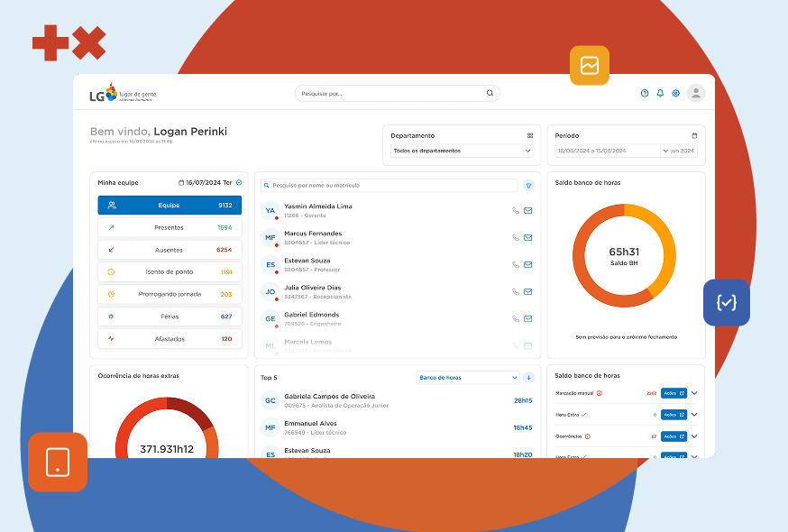Expand the Marcação manual row chevron
This screenshot has height=532, width=788.
coord(694,393)
